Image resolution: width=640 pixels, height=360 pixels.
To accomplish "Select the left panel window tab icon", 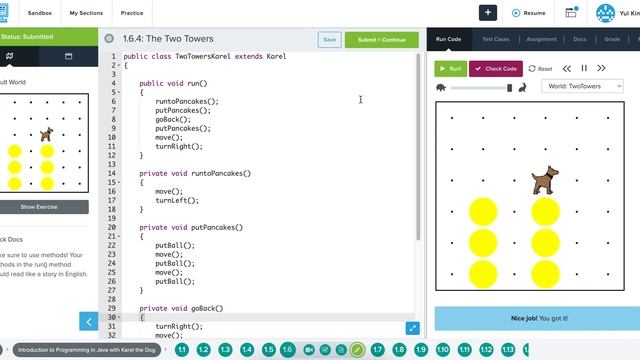I will (x=69, y=56).
